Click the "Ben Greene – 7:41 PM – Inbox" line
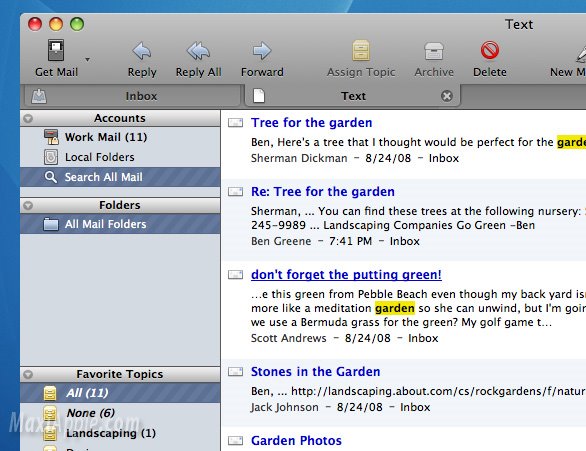Screen dimensions: 586x451 (335, 241)
